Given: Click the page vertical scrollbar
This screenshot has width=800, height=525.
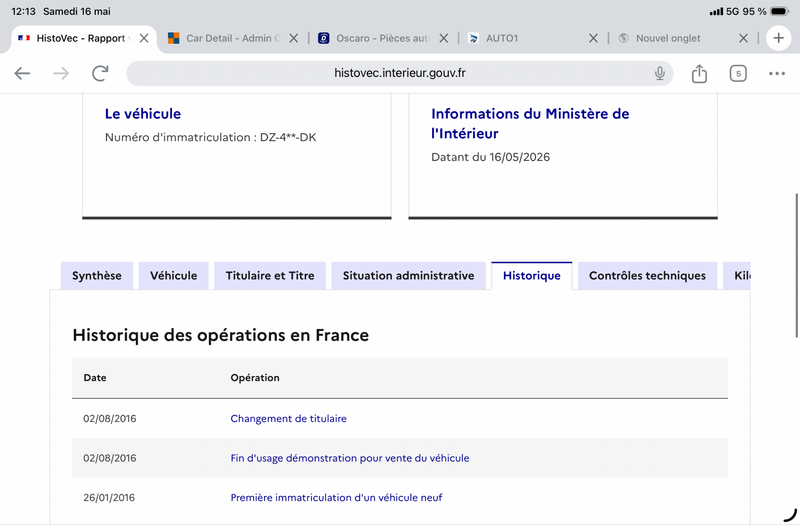Looking at the screenshot, I should point(796,265).
